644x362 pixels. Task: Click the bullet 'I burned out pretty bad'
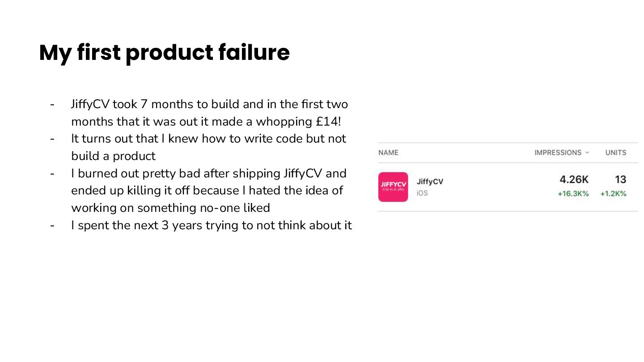[209, 190]
